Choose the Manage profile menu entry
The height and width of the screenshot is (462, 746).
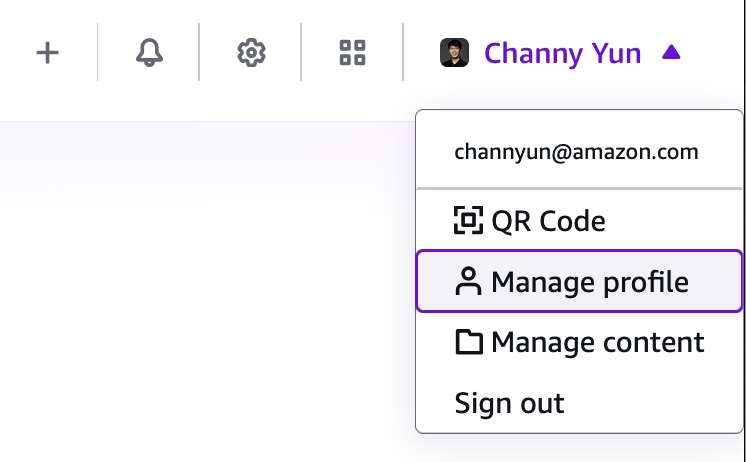point(579,281)
